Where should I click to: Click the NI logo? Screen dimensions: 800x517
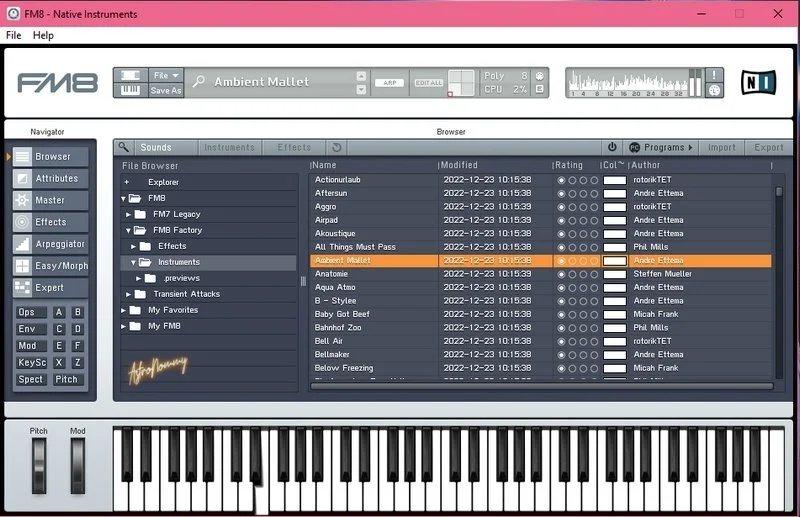coord(759,82)
